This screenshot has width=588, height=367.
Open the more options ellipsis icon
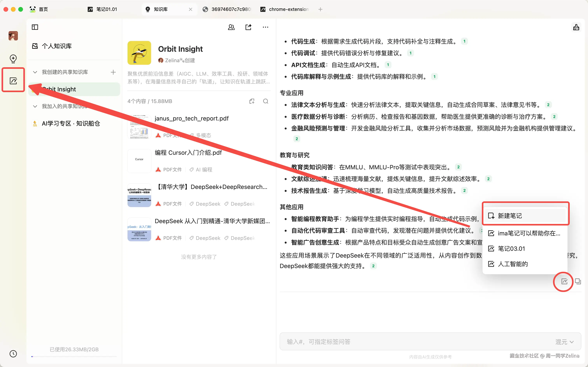pos(265,27)
